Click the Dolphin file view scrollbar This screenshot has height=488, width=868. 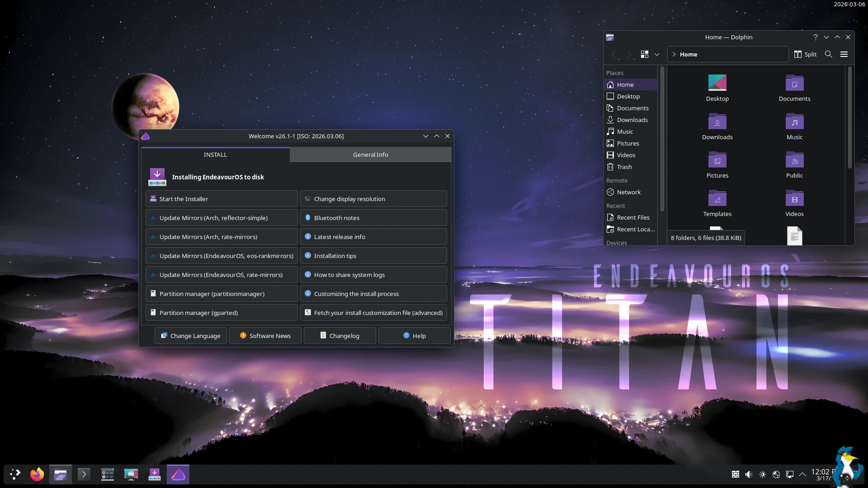pyautogui.click(x=849, y=117)
